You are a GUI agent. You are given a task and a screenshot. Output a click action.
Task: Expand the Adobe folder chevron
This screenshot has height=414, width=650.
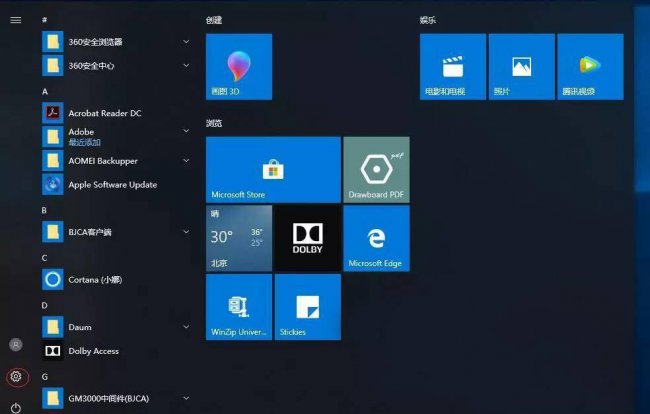click(187, 131)
